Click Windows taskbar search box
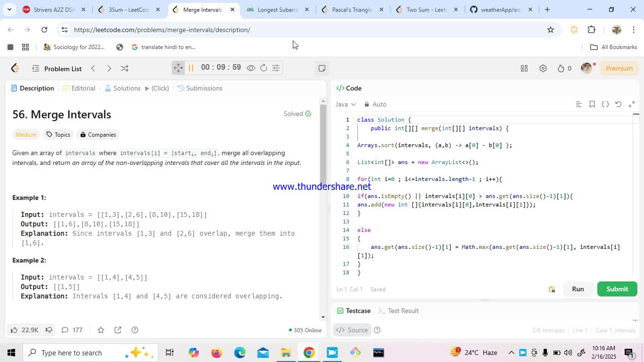 coord(91,352)
